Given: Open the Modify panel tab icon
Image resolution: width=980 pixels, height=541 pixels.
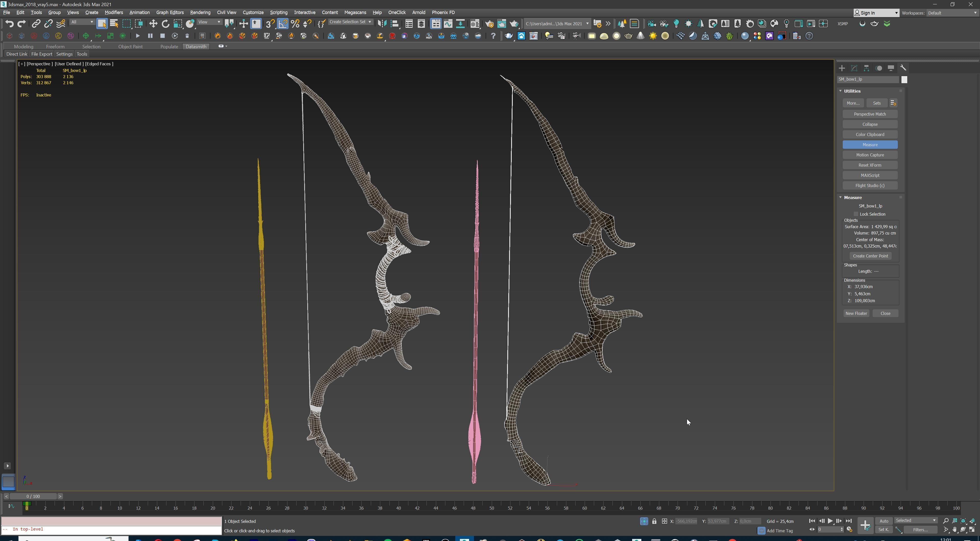Looking at the screenshot, I should (x=854, y=68).
